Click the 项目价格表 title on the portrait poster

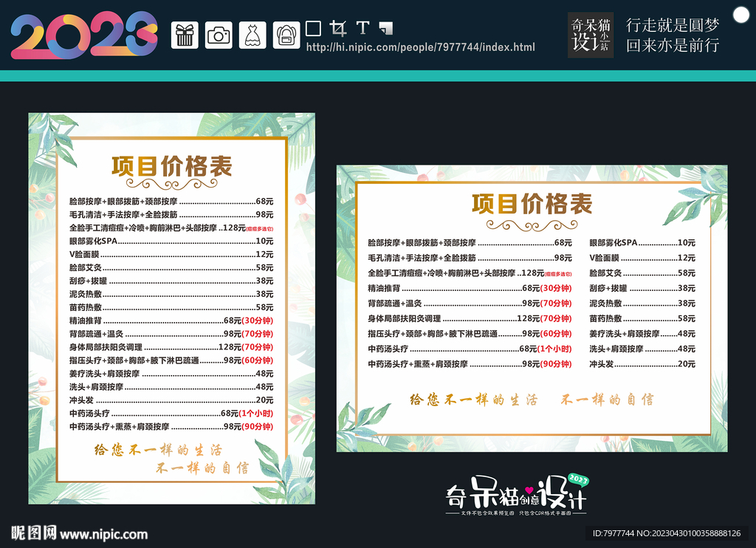tap(171, 166)
